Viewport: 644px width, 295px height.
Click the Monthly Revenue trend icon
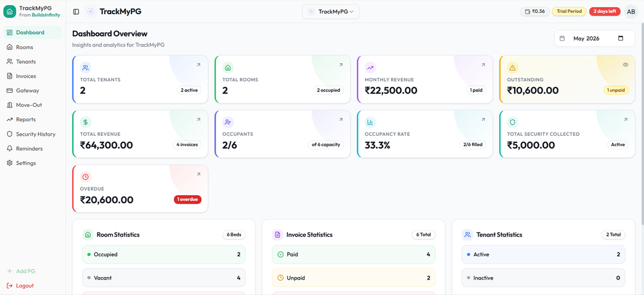pos(370,68)
